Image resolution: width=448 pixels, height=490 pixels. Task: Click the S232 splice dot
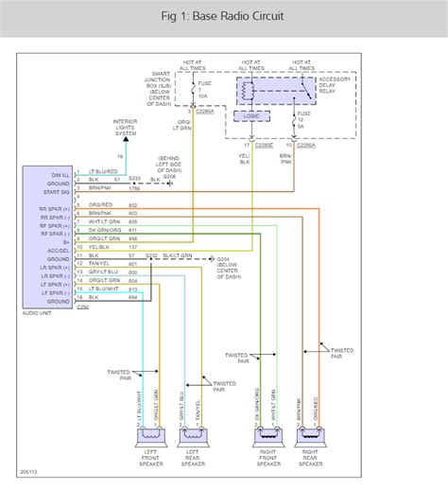point(151,259)
